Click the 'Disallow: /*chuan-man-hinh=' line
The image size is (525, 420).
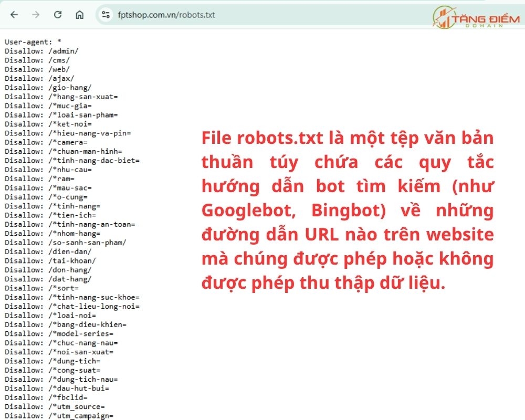64,151
